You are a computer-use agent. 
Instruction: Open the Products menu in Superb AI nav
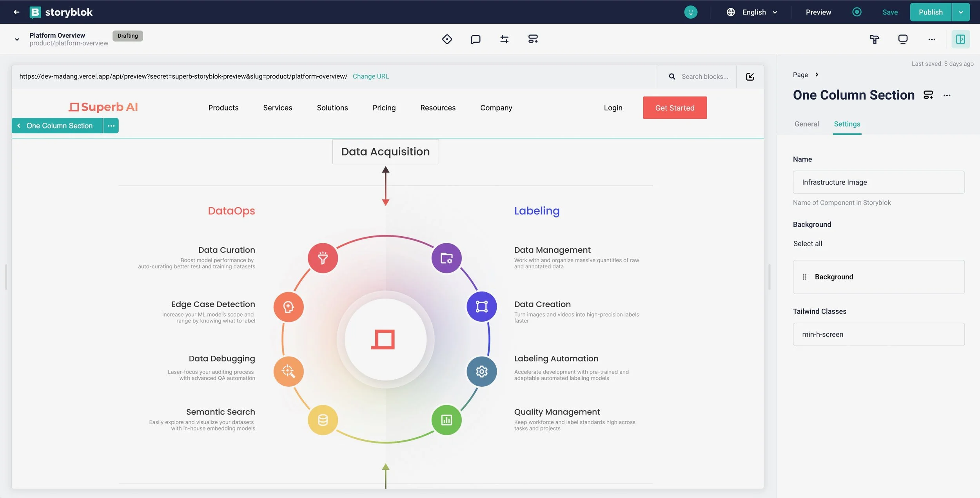tap(223, 108)
